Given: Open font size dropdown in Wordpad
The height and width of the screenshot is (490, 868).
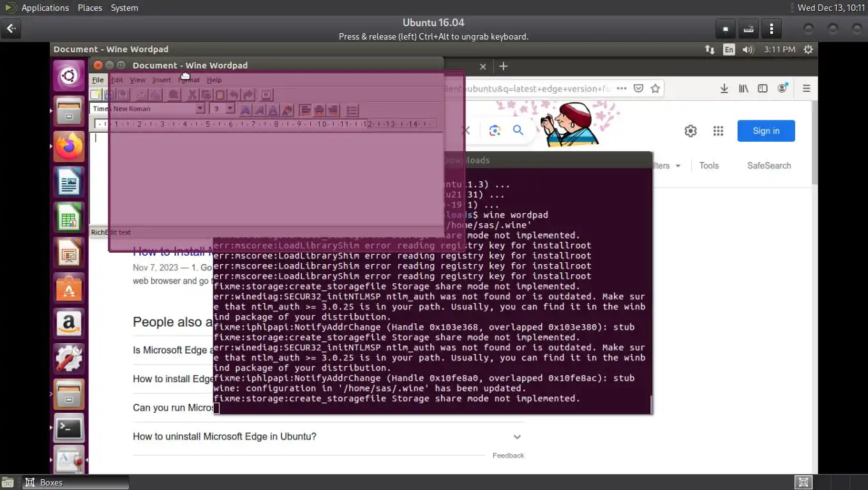Looking at the screenshot, I should coord(230,108).
